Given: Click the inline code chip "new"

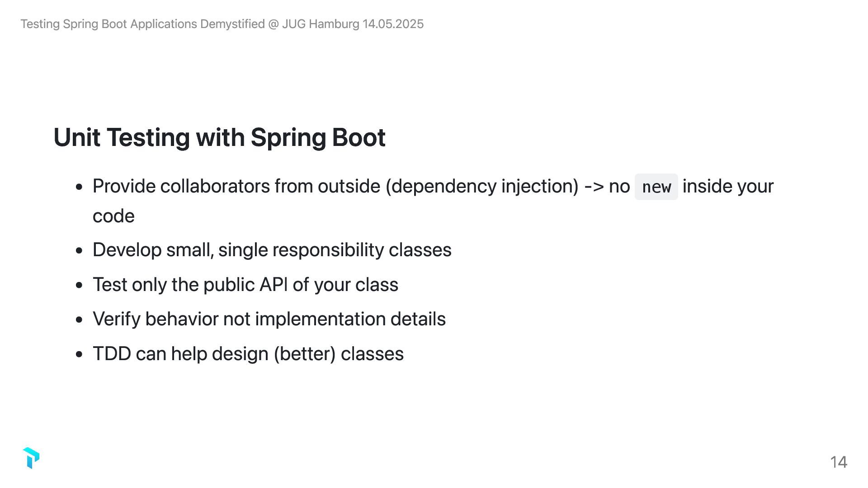Looking at the screenshot, I should tap(656, 187).
